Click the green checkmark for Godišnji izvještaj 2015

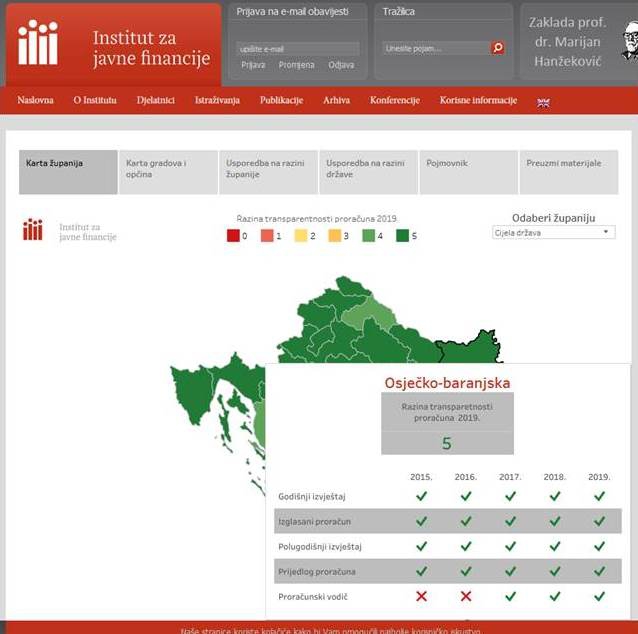pos(422,496)
